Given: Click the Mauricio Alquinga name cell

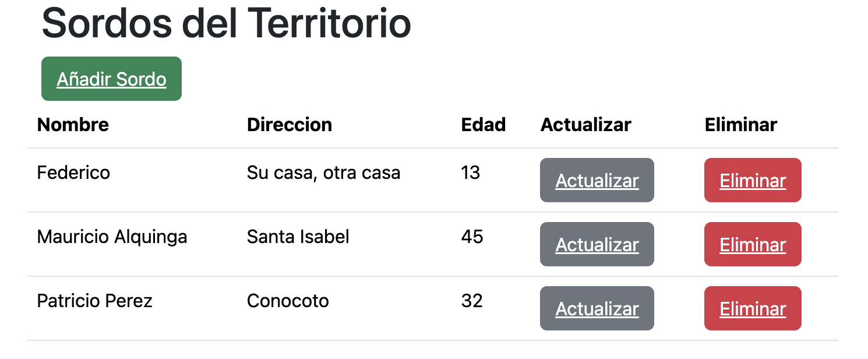Looking at the screenshot, I should [112, 237].
